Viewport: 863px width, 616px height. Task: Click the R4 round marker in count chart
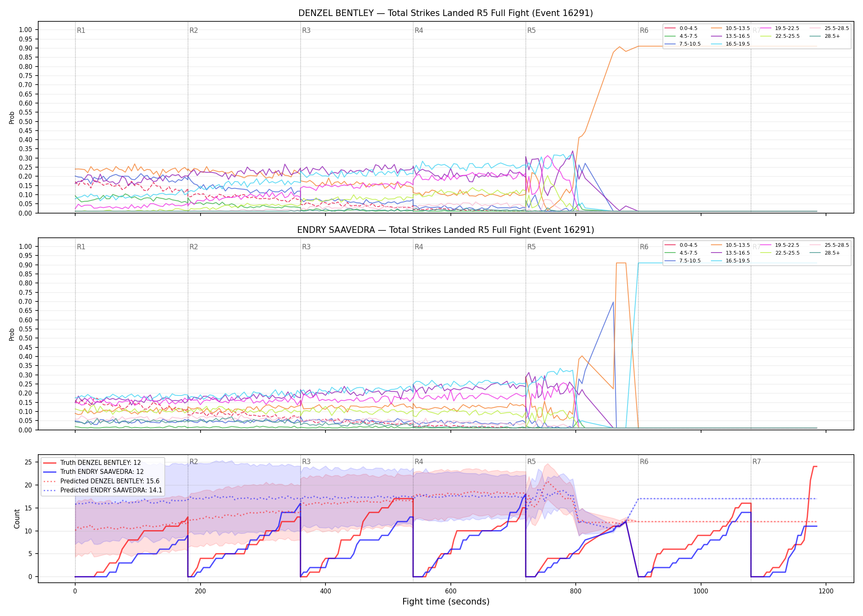[x=419, y=462]
